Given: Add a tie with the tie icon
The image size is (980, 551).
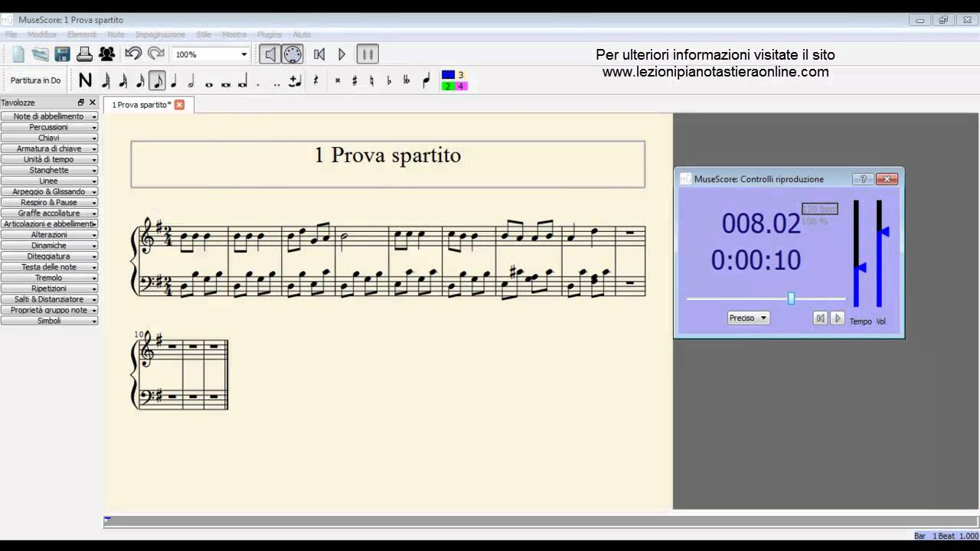Looking at the screenshot, I should (295, 80).
